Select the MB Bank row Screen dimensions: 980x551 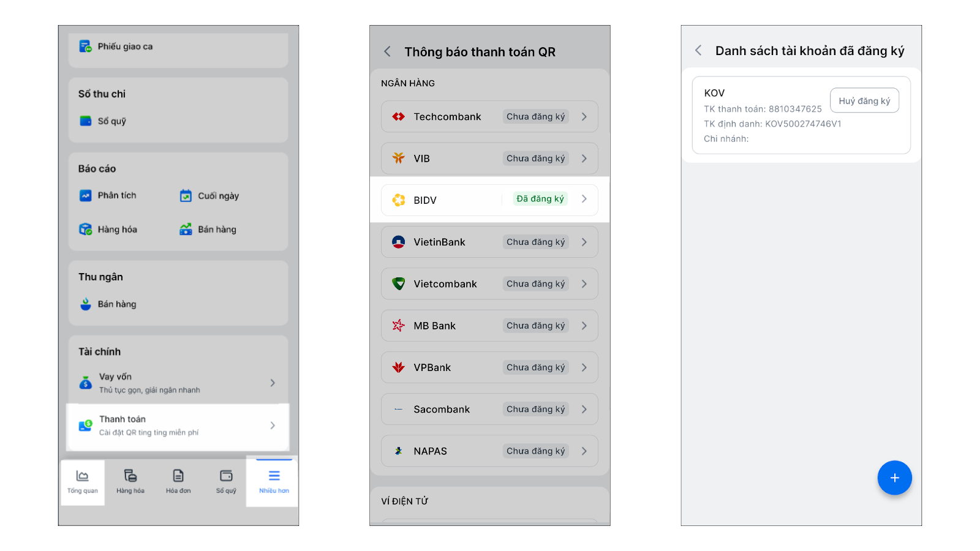coord(489,326)
